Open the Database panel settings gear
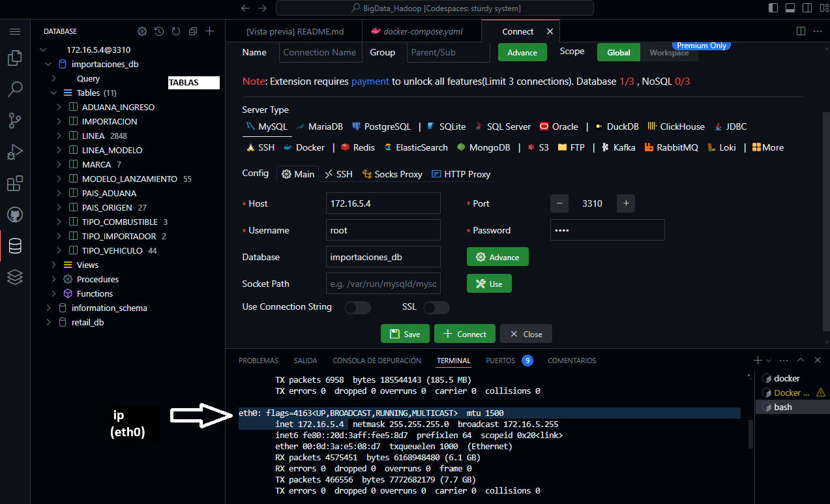830x504 pixels. [x=142, y=31]
